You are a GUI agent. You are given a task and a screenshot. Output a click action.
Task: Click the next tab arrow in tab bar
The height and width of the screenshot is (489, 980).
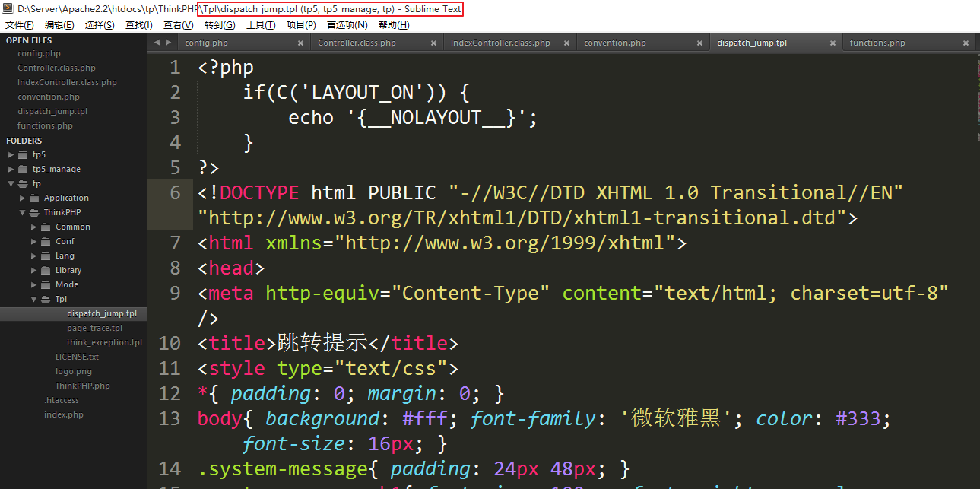(x=168, y=43)
